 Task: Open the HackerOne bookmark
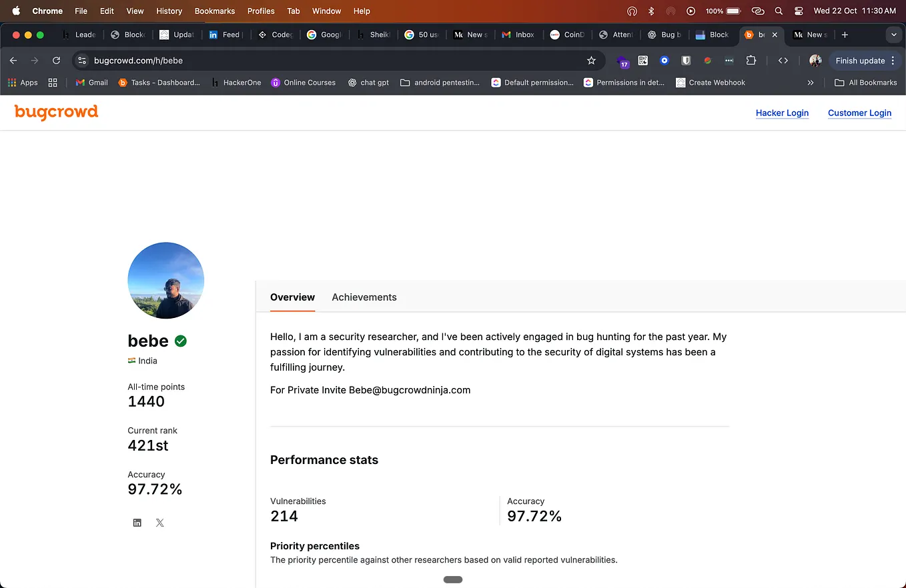tap(236, 83)
